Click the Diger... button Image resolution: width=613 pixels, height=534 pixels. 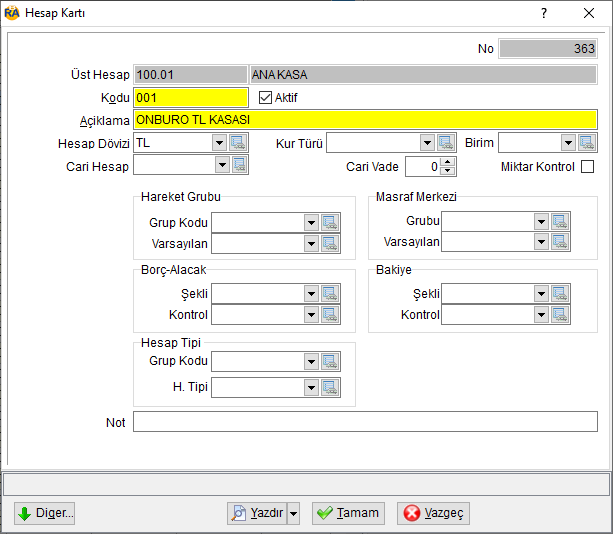(x=45, y=513)
